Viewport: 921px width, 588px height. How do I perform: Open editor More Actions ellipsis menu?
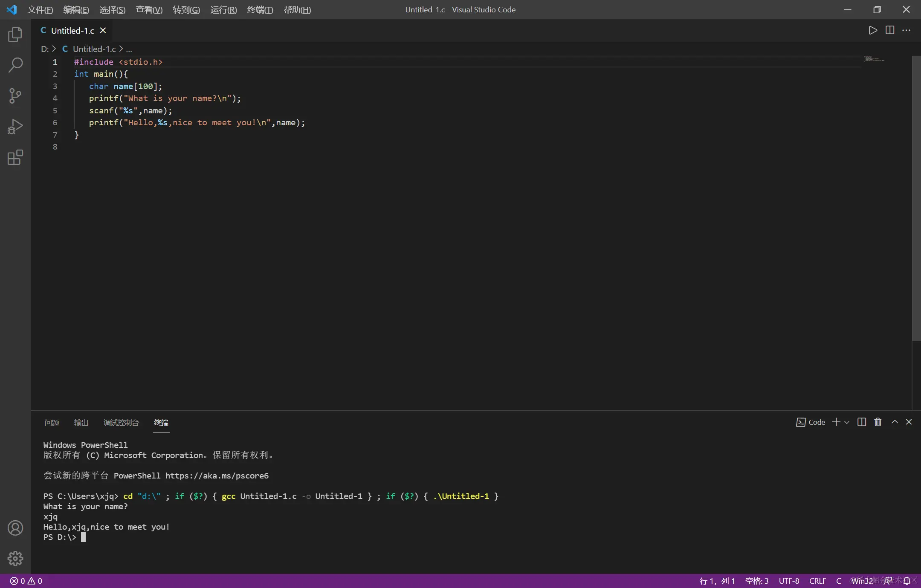[907, 30]
